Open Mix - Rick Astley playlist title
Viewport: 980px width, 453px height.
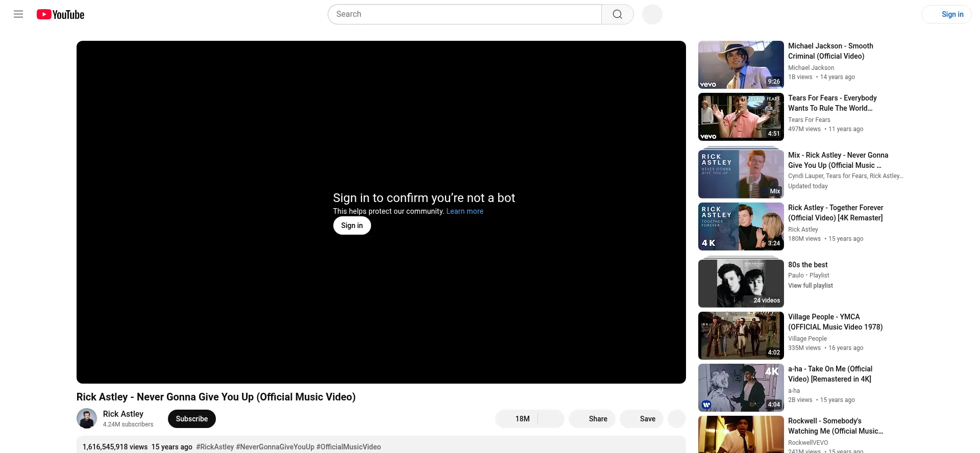point(838,160)
